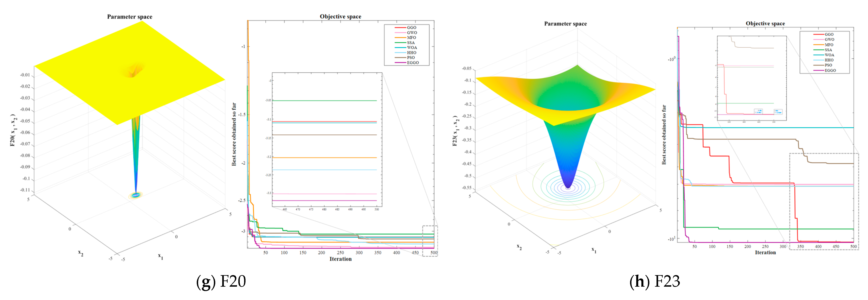Click the green SSA line in F20 inset
Screen dimensions: 868x300
coord(324,101)
